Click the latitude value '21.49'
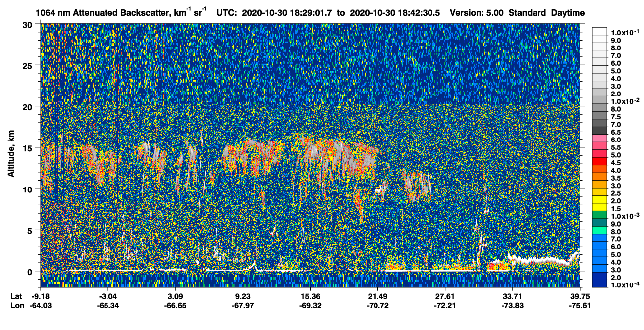The image size is (644, 330). [x=377, y=296]
